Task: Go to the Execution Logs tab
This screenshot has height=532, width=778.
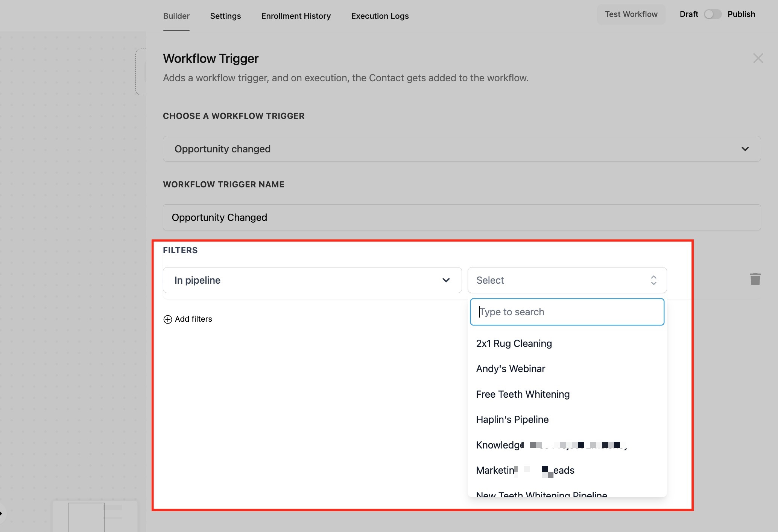Action: pos(380,16)
